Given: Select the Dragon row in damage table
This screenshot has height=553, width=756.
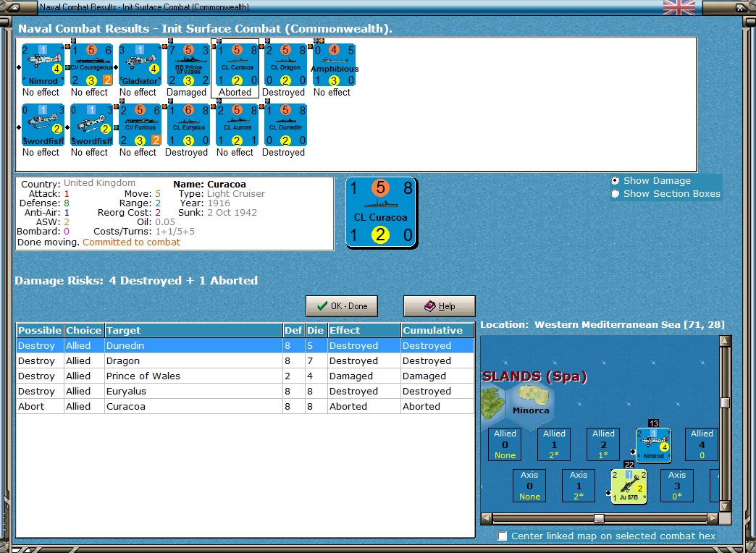Looking at the screenshot, I should (x=245, y=360).
